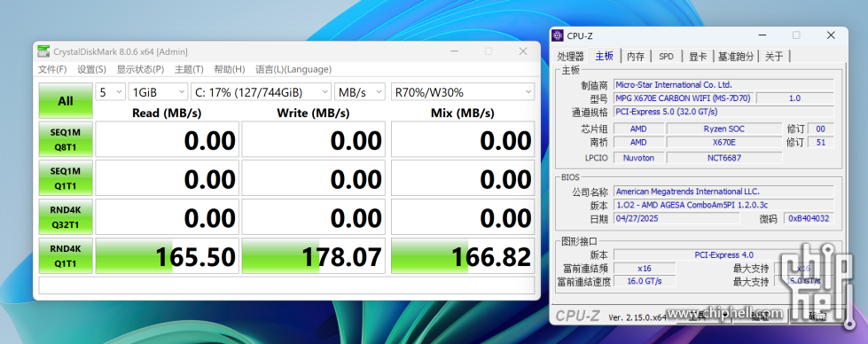Click the RND4K Q1T1 mix result 166.82
Image resolution: width=868 pixels, height=344 pixels.
(463, 256)
